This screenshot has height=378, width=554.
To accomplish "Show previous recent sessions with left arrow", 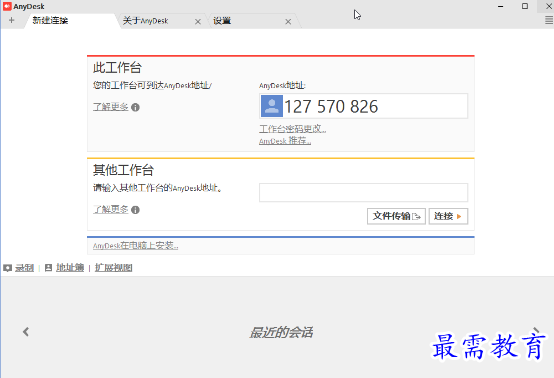I will click(x=26, y=332).
